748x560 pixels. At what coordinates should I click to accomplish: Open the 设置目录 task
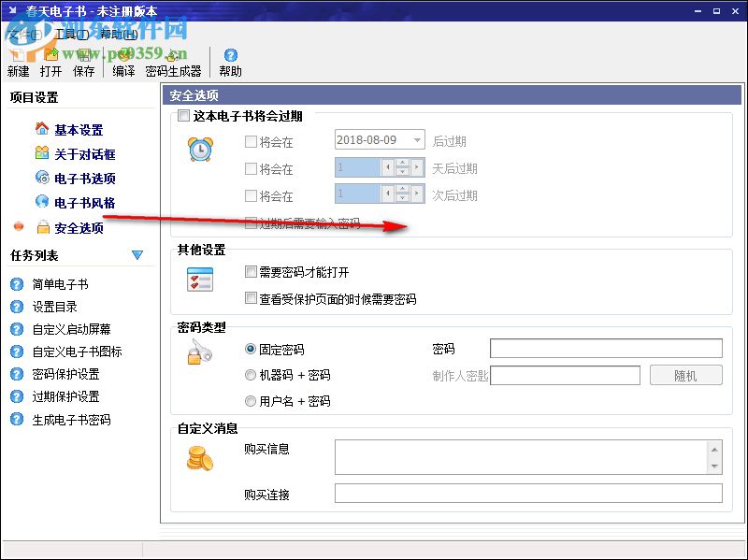tap(55, 307)
